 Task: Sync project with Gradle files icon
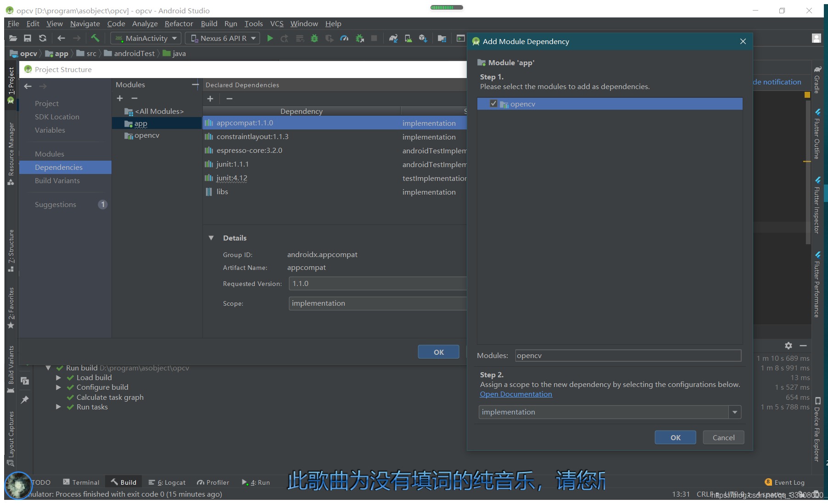click(x=393, y=39)
